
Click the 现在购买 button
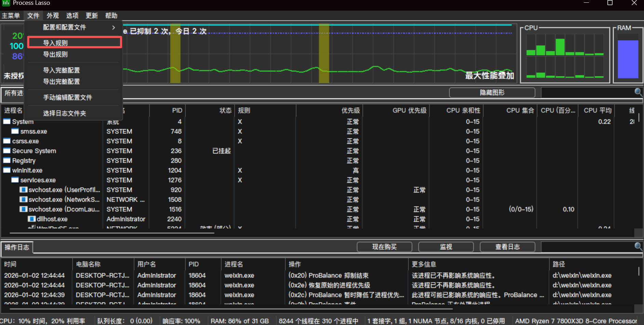384,247
